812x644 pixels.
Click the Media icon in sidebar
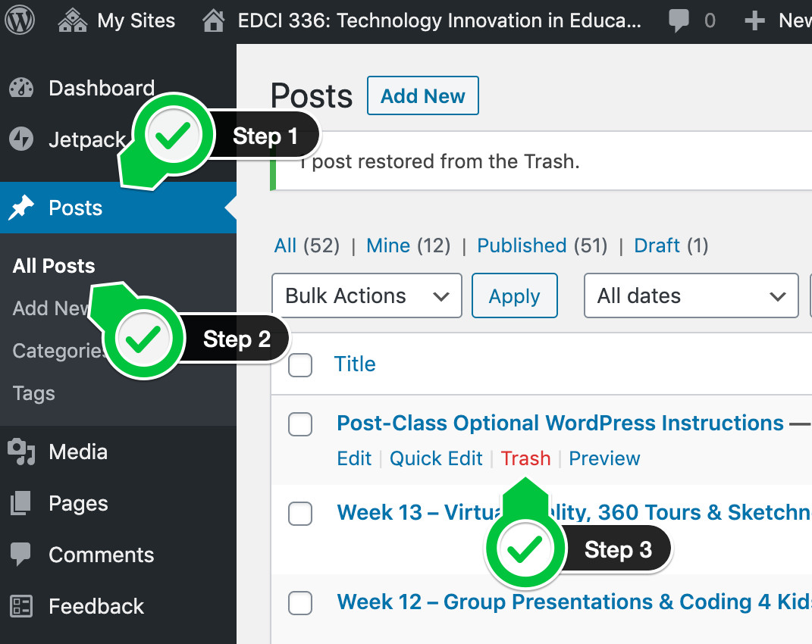21,452
